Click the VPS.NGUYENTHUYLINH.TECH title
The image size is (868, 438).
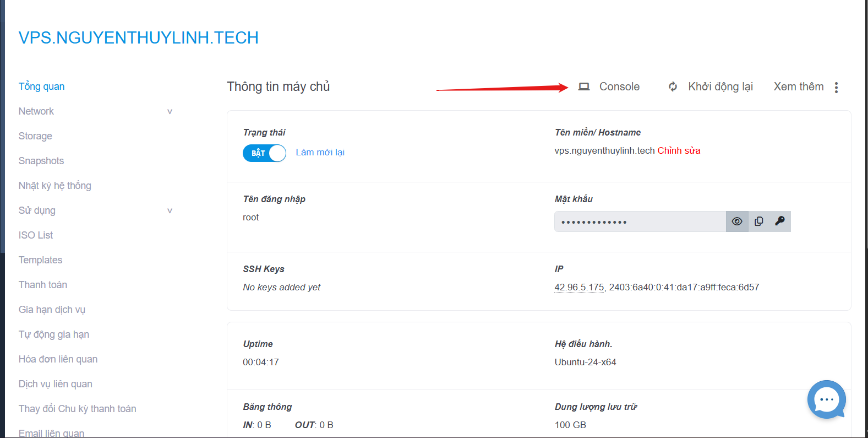pyautogui.click(x=139, y=37)
